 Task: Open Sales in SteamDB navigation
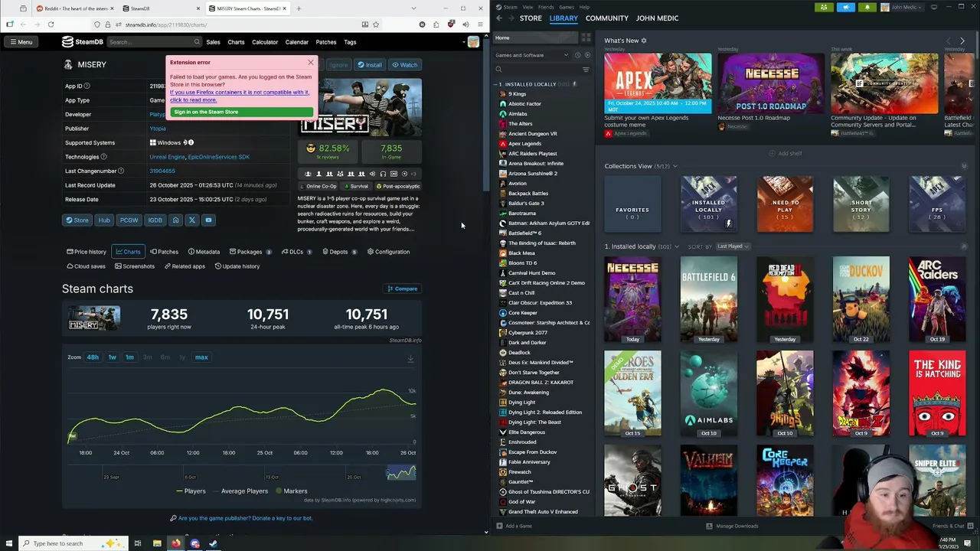213,42
